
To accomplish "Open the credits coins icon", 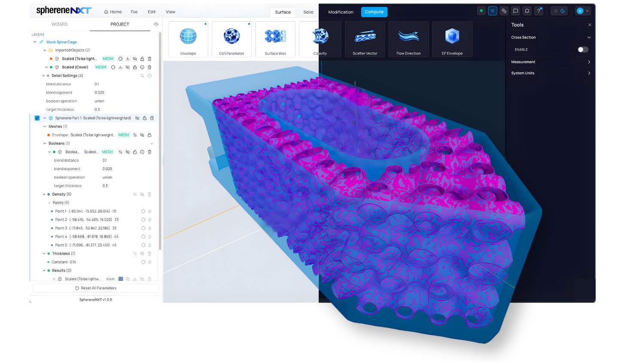I will point(504,11).
